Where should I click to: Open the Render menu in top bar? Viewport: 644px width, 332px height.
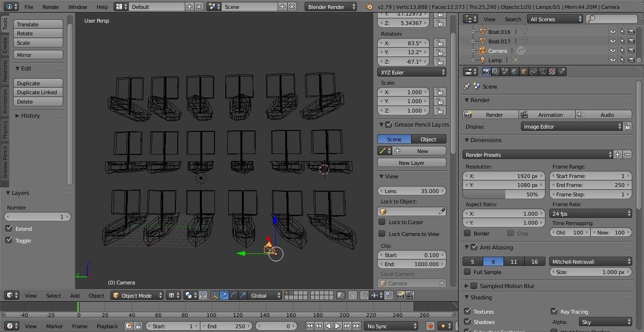tap(50, 7)
